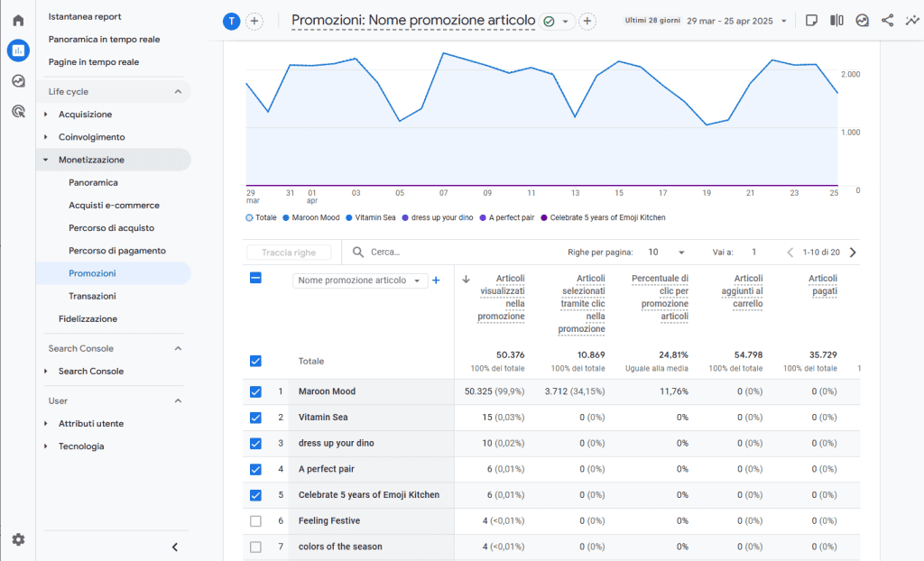Screen dimensions: 924x561
Task: Expand the Tecnologia tree item
Action: (x=46, y=446)
